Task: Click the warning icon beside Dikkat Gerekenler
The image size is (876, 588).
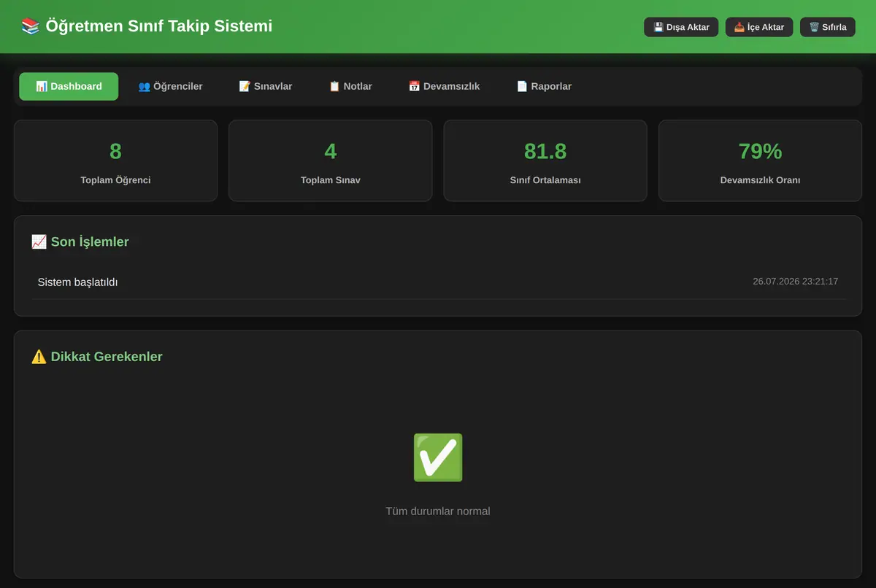Action: point(39,357)
